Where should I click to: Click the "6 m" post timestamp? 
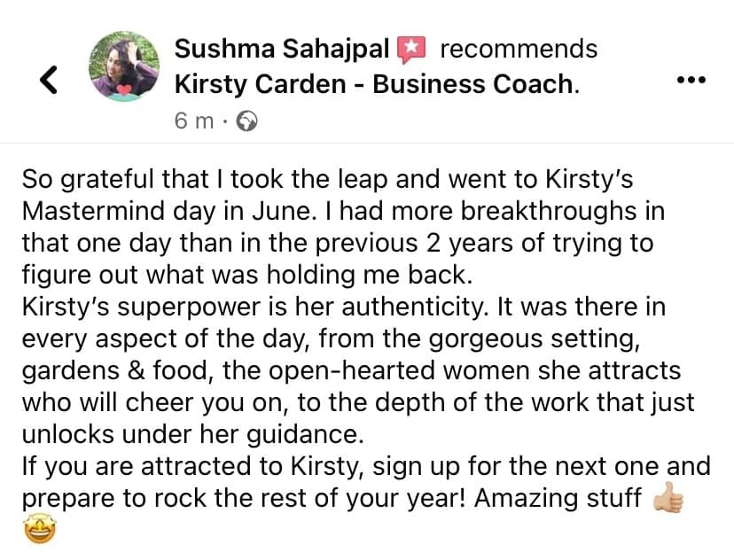click(194, 122)
